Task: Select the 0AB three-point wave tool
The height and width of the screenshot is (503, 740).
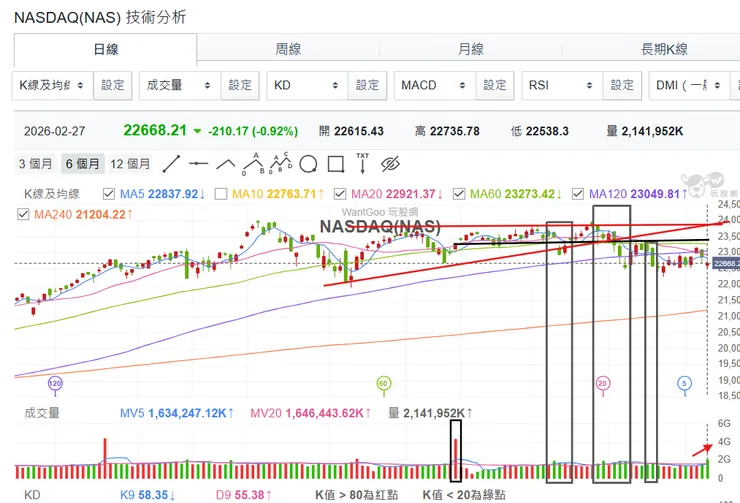Action: click(253, 164)
